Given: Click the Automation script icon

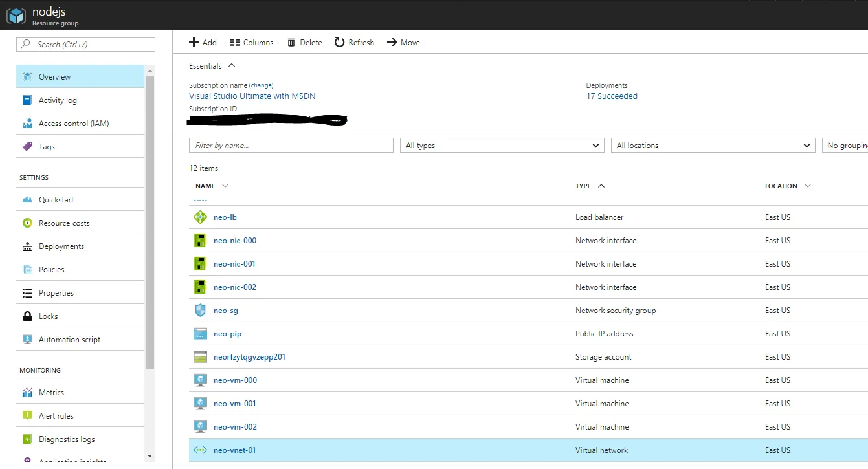Looking at the screenshot, I should click(27, 340).
